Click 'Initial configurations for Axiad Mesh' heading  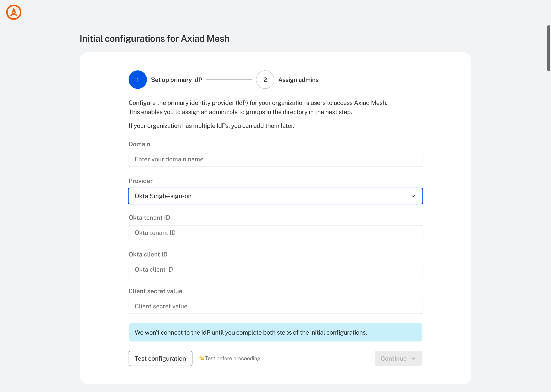154,39
